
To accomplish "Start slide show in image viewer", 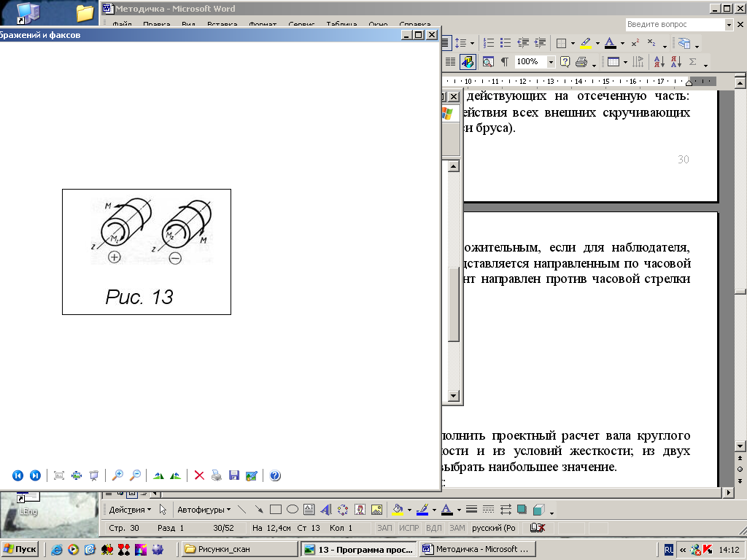I will (x=94, y=475).
